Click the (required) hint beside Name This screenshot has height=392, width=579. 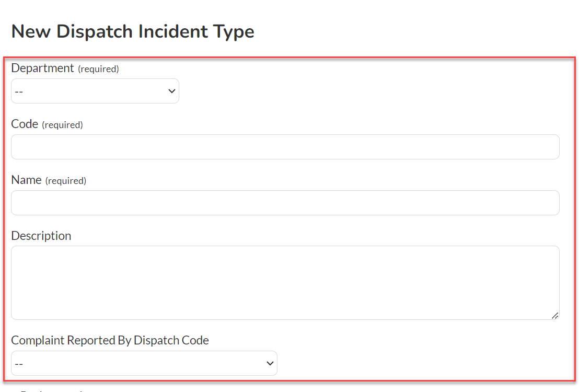click(x=66, y=181)
